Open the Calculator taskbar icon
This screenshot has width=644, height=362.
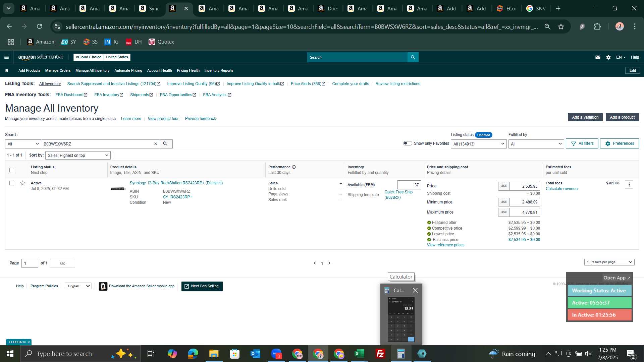pyautogui.click(x=401, y=354)
